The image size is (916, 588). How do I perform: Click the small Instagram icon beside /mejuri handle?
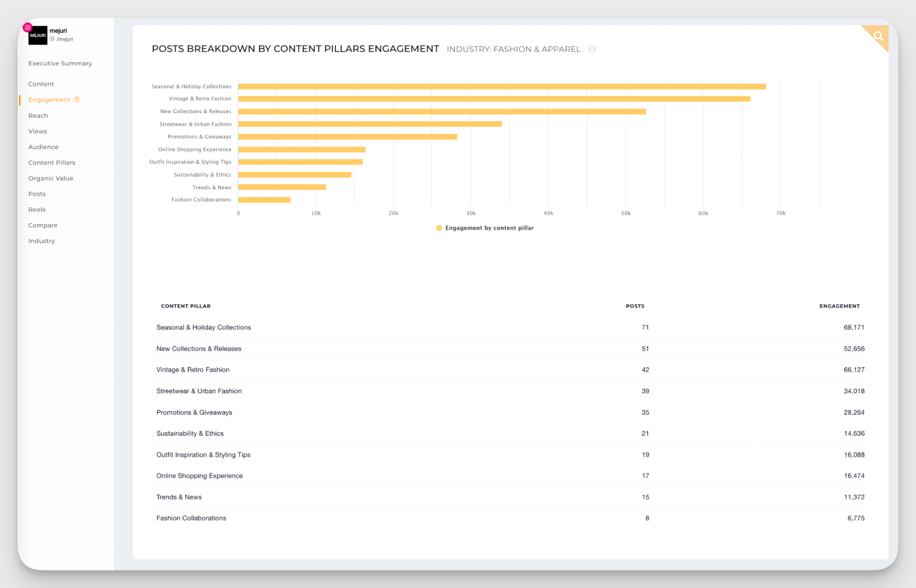click(x=53, y=39)
